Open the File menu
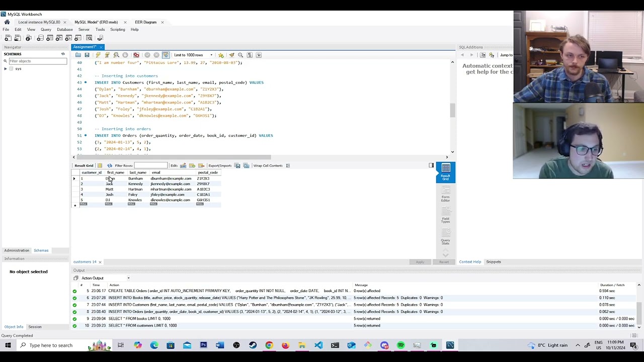The height and width of the screenshot is (362, 644). (x=6, y=30)
